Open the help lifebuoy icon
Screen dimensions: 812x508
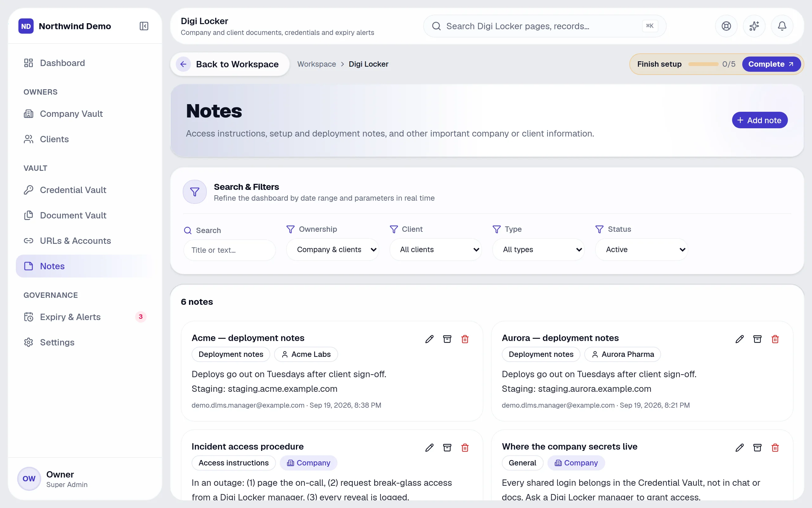click(726, 26)
